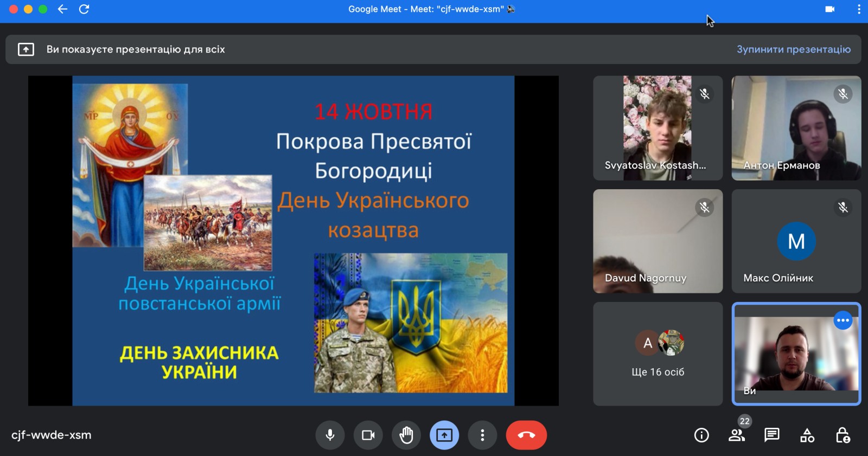868x456 pixels.
Task: Click muted mic icon on Антон Ерманов tile
Action: 843,94
